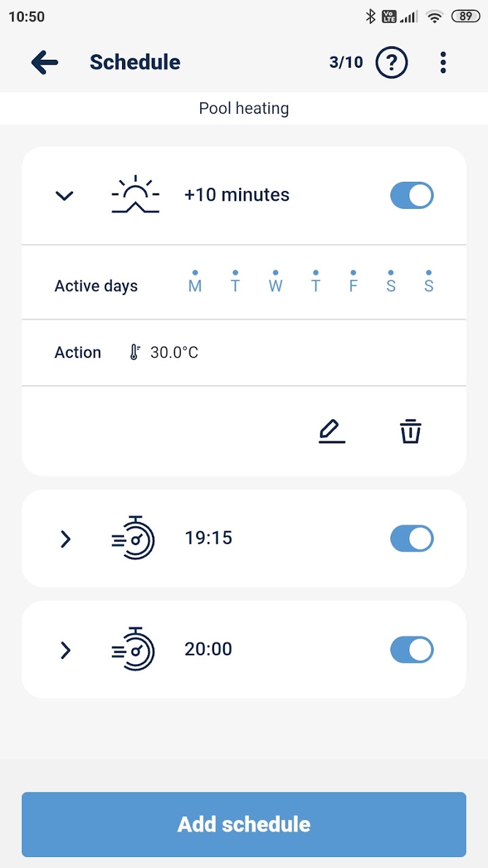Click the edit pencil icon
The image size is (488, 868).
(x=332, y=431)
